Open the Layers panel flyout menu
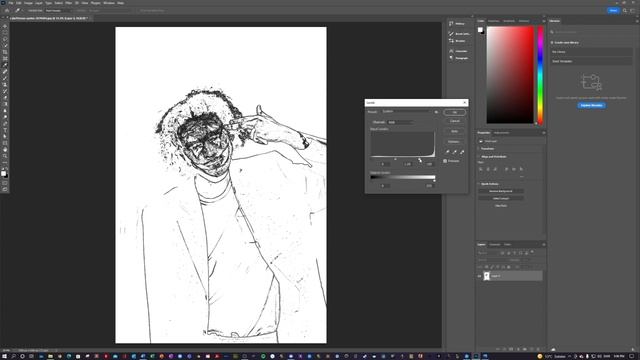Image resolution: width=640 pixels, height=360 pixels. (x=543, y=245)
